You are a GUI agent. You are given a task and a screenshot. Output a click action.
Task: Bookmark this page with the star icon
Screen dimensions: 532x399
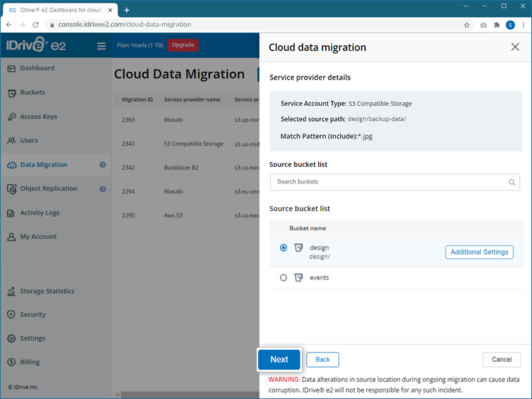[467, 25]
